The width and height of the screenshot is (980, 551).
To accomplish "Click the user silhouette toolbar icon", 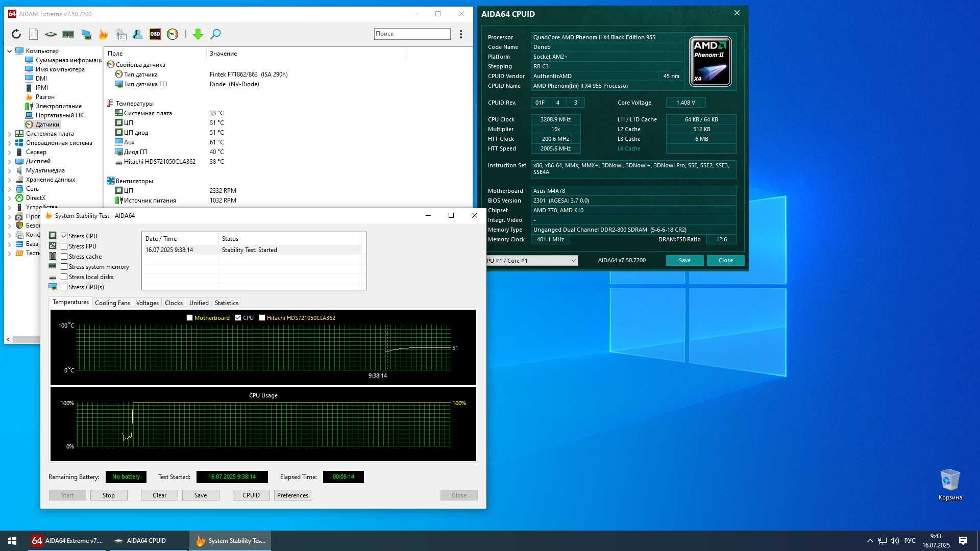I will tap(138, 34).
